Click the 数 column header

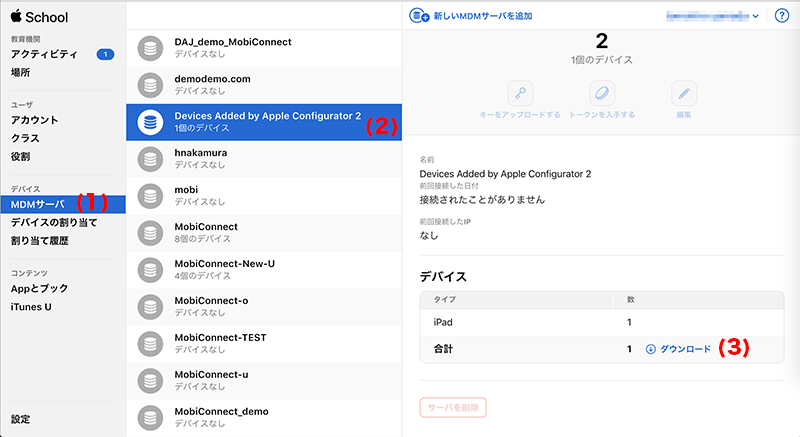[x=631, y=300]
